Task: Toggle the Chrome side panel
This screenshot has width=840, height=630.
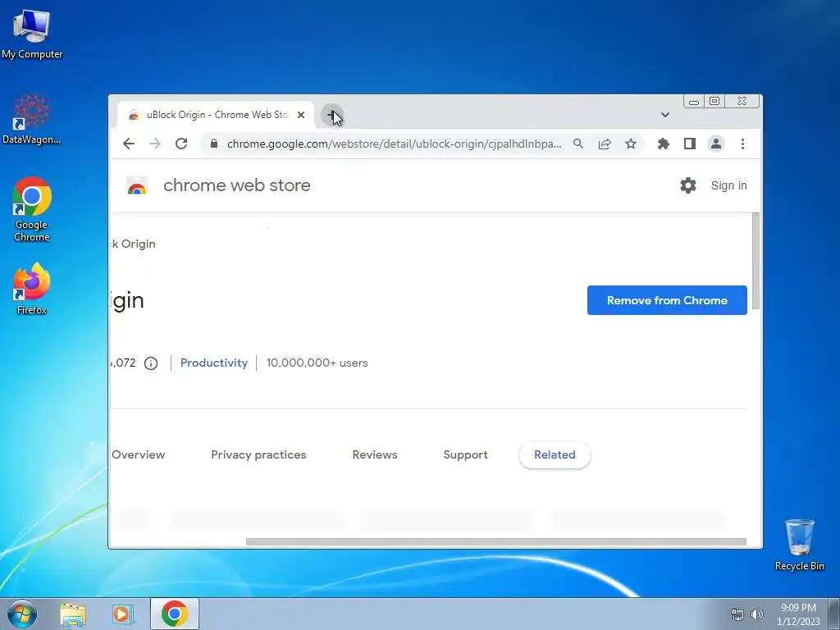Action: 689,144
